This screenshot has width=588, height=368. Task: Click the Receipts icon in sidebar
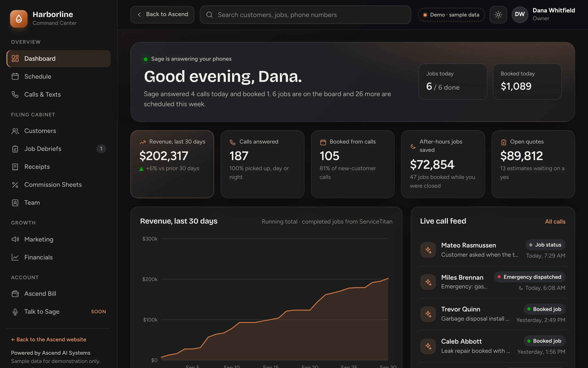pos(15,167)
